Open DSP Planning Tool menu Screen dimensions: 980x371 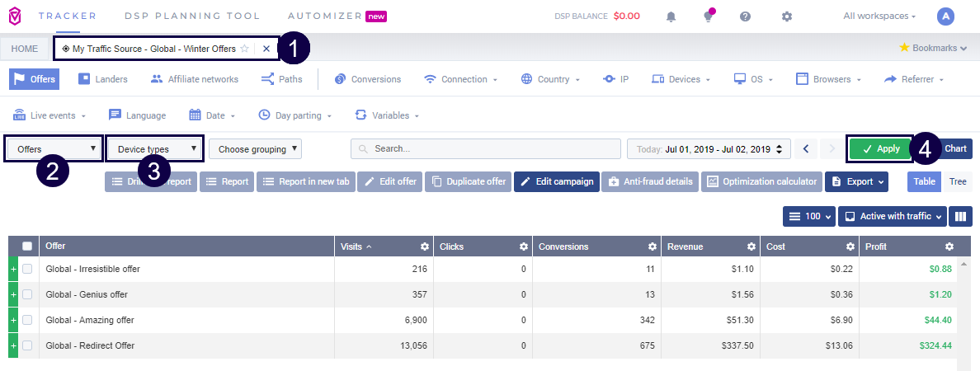pyautogui.click(x=191, y=16)
